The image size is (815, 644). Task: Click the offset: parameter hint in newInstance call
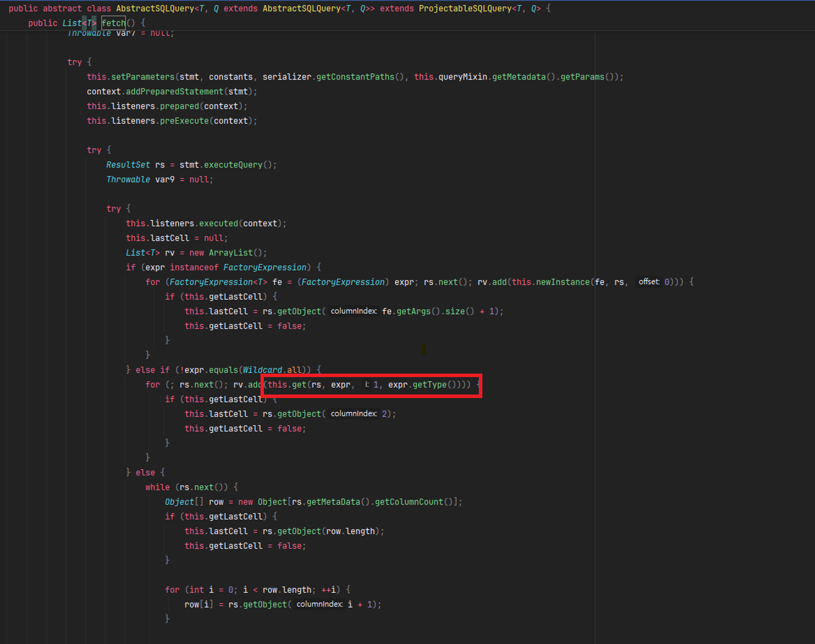tap(648, 282)
